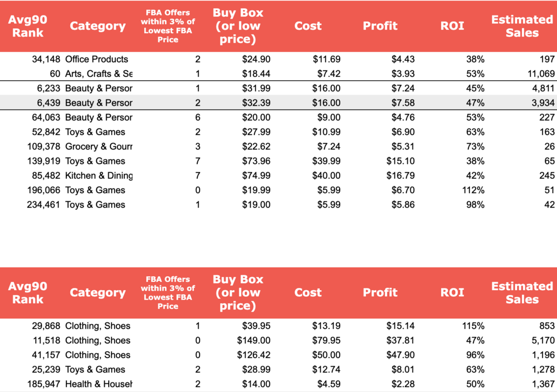Click the top table's FBA Offers header

tap(167, 26)
